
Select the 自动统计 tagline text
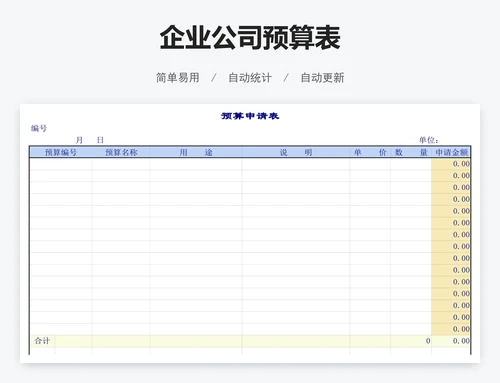250,78
